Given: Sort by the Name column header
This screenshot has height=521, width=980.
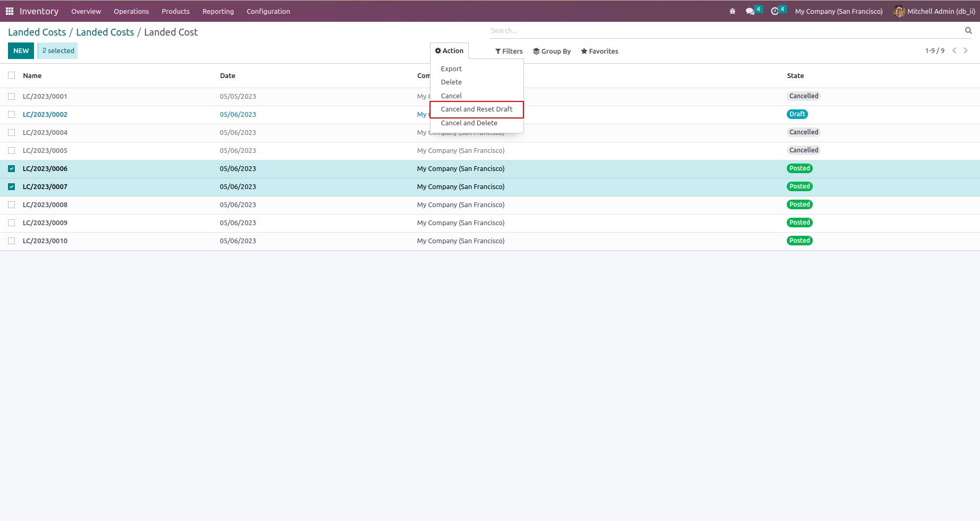Looking at the screenshot, I should tap(32, 76).
